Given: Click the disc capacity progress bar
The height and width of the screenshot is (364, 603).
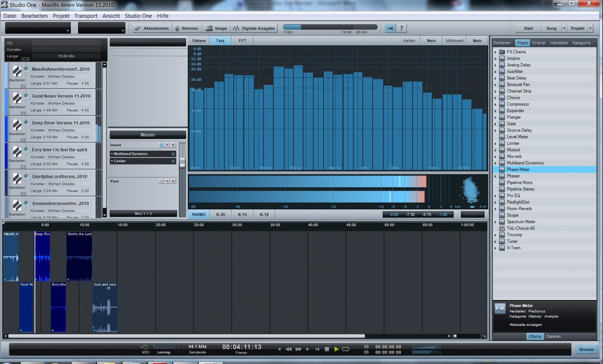Looking at the screenshot, I should tap(330, 27).
